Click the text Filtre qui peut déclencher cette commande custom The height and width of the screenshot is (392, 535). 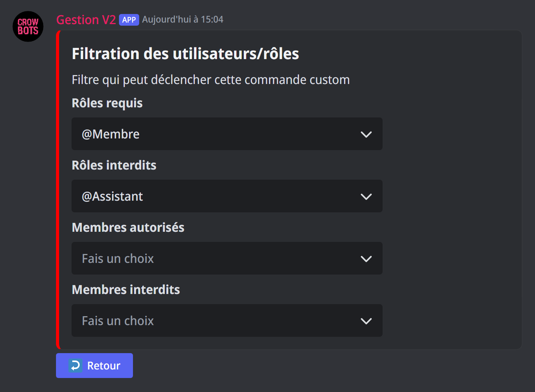(x=211, y=80)
